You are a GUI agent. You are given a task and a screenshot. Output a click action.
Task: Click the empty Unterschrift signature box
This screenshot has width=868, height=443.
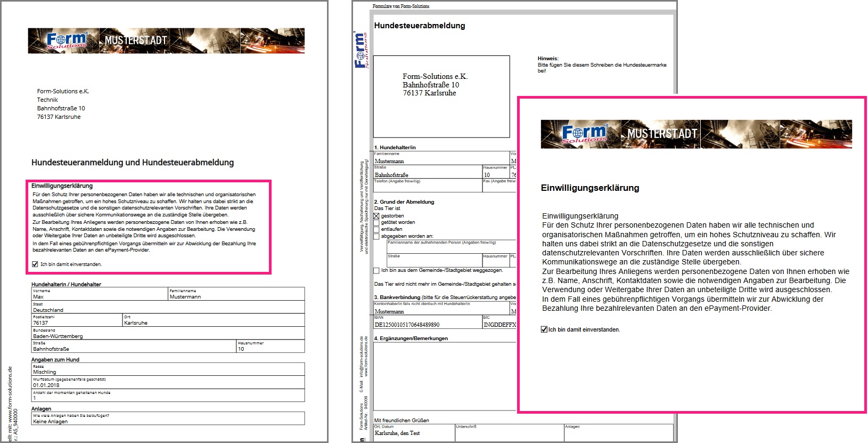coord(509,434)
